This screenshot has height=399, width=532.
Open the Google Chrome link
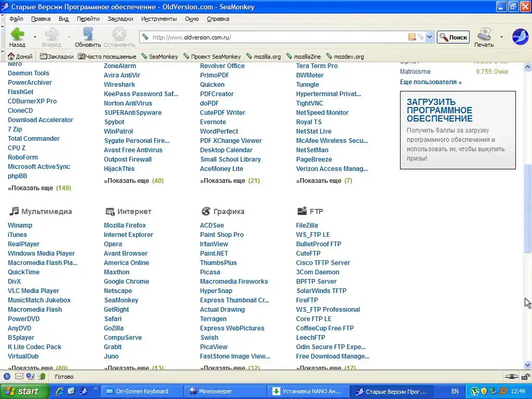coord(126,281)
